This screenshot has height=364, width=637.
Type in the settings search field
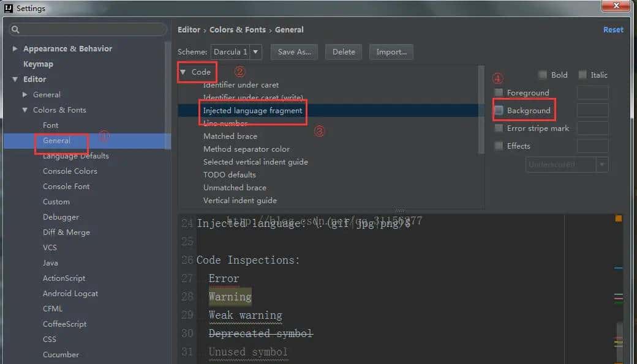[92, 30]
